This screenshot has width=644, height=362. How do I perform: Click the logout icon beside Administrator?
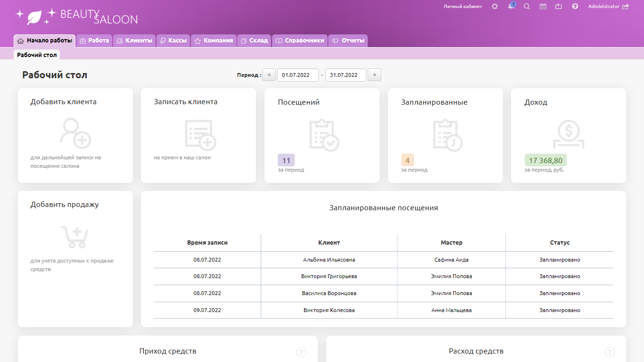(x=626, y=7)
